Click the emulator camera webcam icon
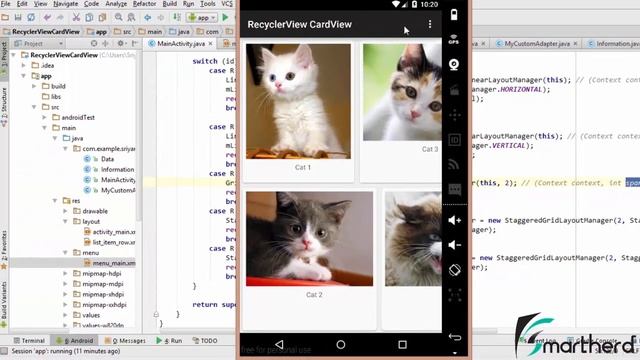 tap(454, 64)
